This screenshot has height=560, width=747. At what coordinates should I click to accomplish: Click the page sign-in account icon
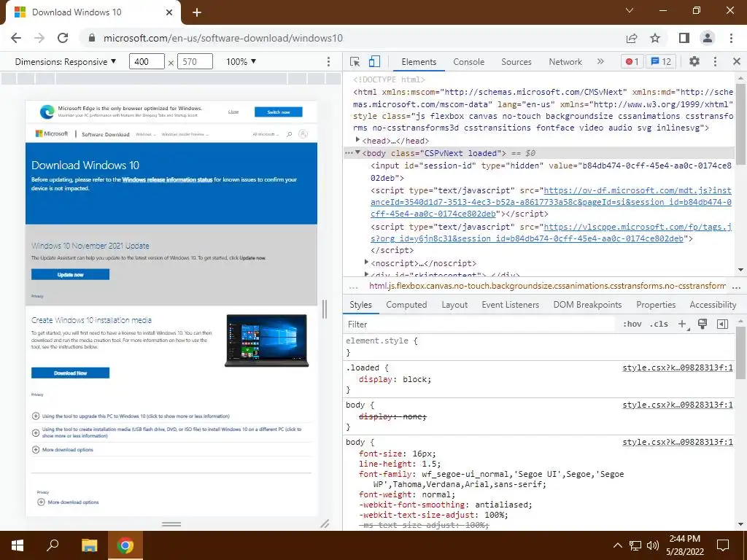click(303, 134)
